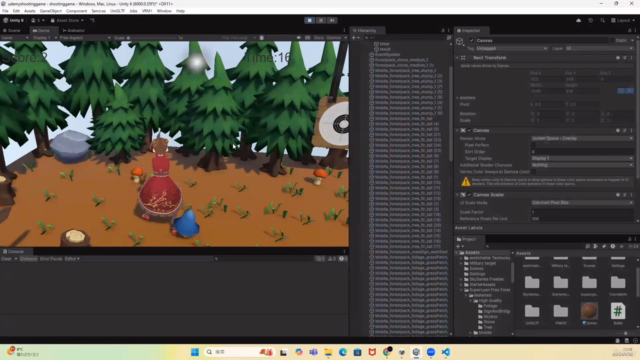Select the Bullet script asset thumbnail

618,311
